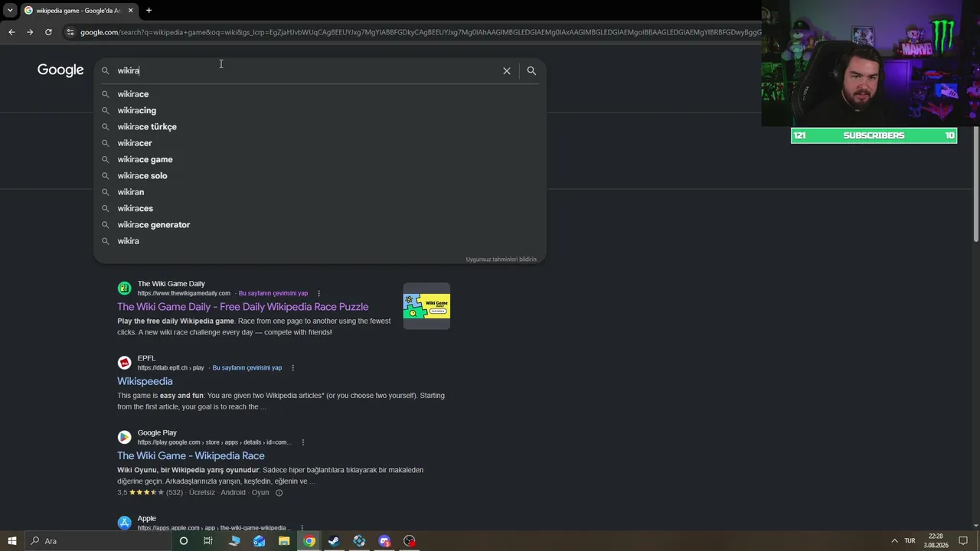Click the Chrome icon on the taskbar
Image resolution: width=980 pixels, height=551 pixels.
(309, 541)
